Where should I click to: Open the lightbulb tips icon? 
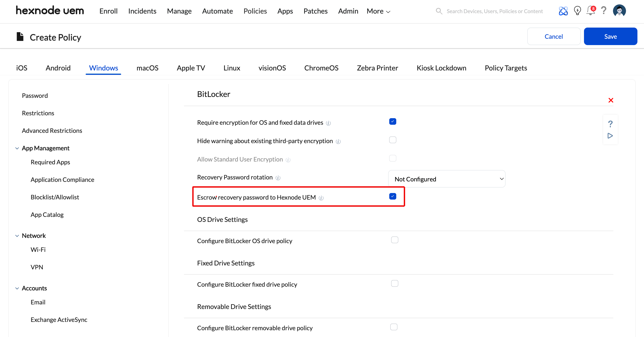(577, 11)
